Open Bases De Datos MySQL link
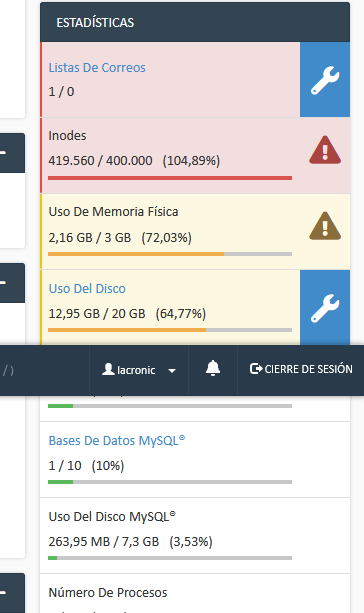The height and width of the screenshot is (613, 364). pyautogui.click(x=117, y=441)
